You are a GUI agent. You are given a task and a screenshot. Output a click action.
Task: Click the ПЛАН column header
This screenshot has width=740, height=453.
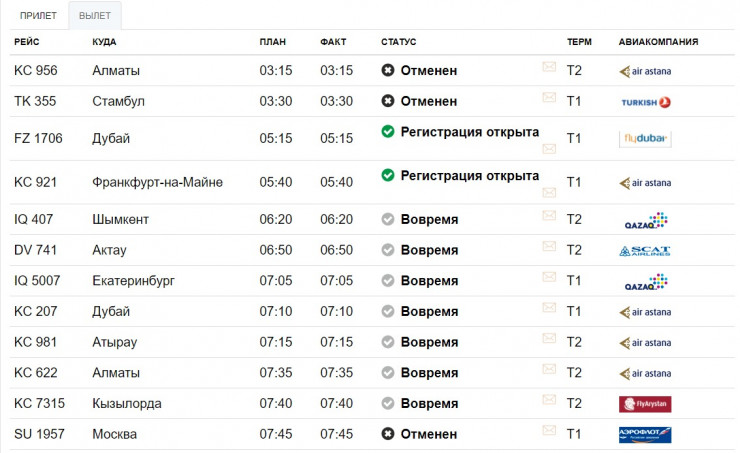pyautogui.click(x=272, y=42)
